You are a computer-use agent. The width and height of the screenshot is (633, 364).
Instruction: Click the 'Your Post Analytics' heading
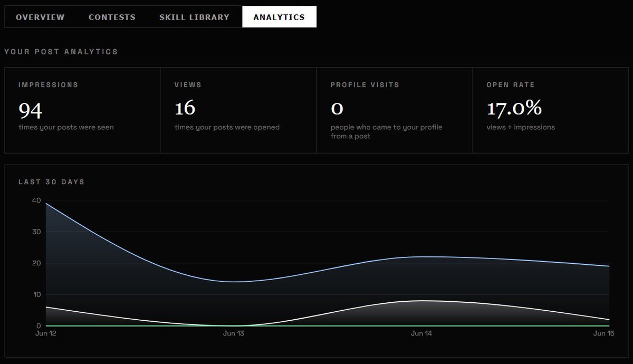(61, 52)
